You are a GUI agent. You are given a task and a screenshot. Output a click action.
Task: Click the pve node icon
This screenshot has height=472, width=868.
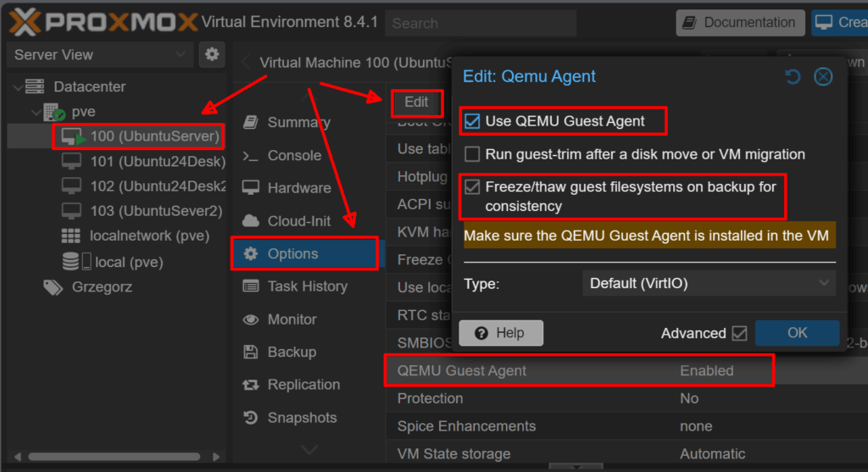tap(54, 112)
